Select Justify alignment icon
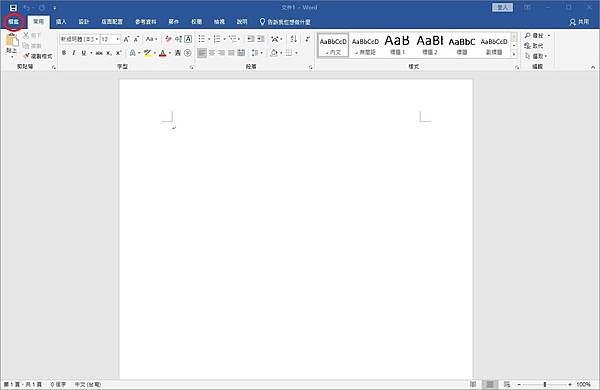 231,53
